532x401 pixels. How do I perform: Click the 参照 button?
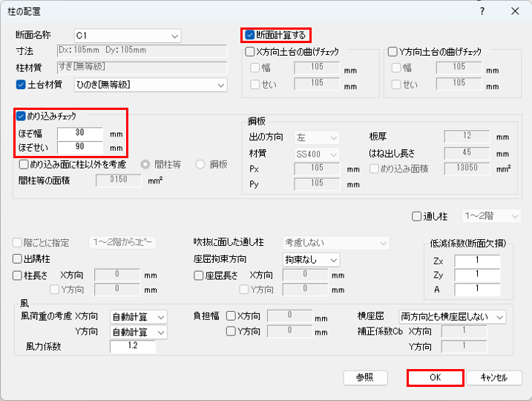(x=365, y=377)
